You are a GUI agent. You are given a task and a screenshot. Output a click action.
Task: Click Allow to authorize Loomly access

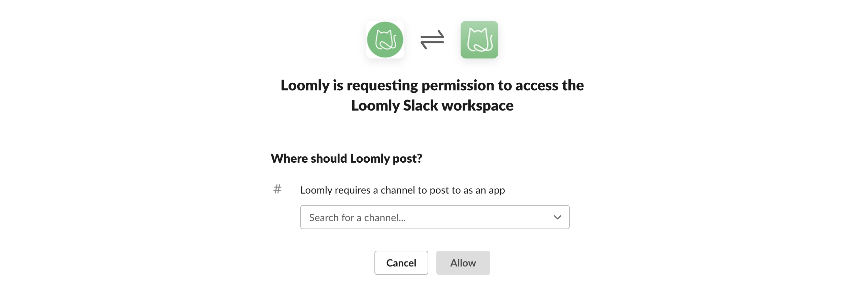point(463,263)
